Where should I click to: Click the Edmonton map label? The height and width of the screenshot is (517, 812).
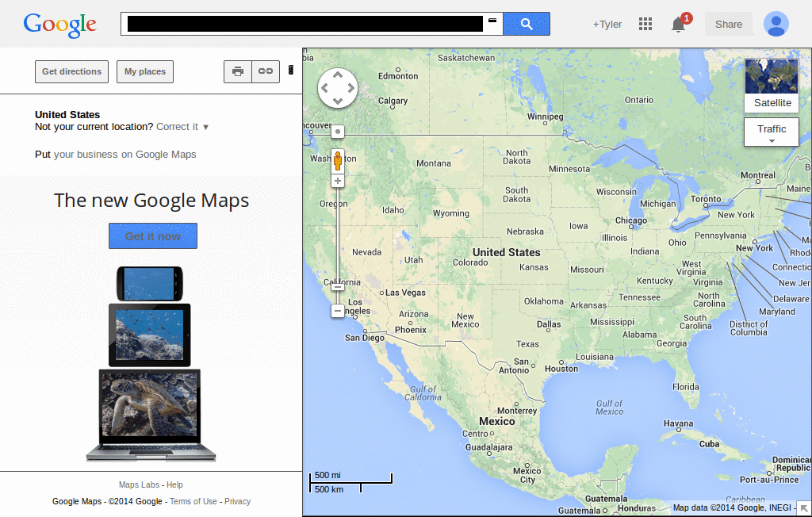click(x=398, y=76)
